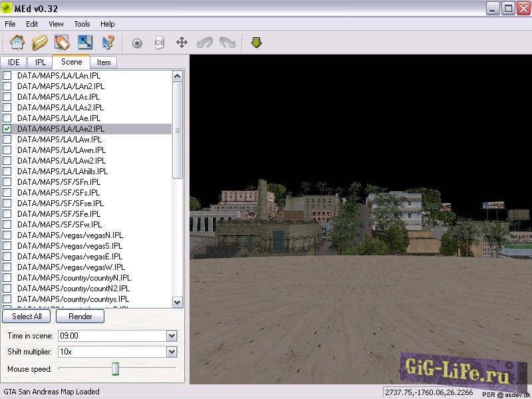The width and height of the screenshot is (532, 399).
Task: Switch to the IDE tab
Action: [x=13, y=62]
